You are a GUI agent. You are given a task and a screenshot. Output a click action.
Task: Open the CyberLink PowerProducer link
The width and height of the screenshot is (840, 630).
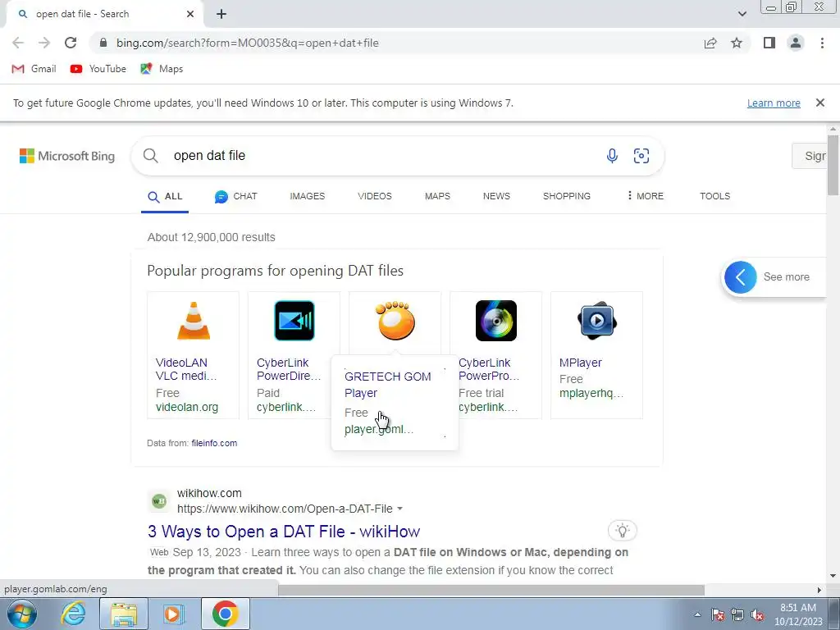489,369
